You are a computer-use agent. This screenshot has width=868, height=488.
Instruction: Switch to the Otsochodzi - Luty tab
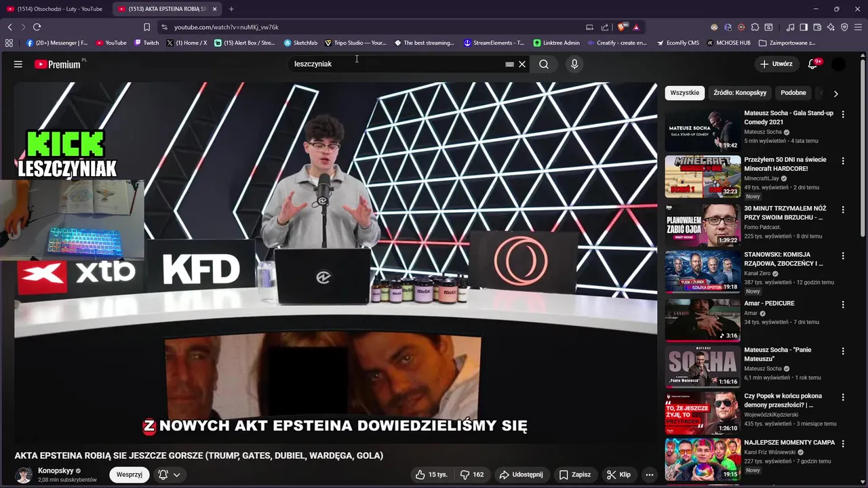(54, 9)
